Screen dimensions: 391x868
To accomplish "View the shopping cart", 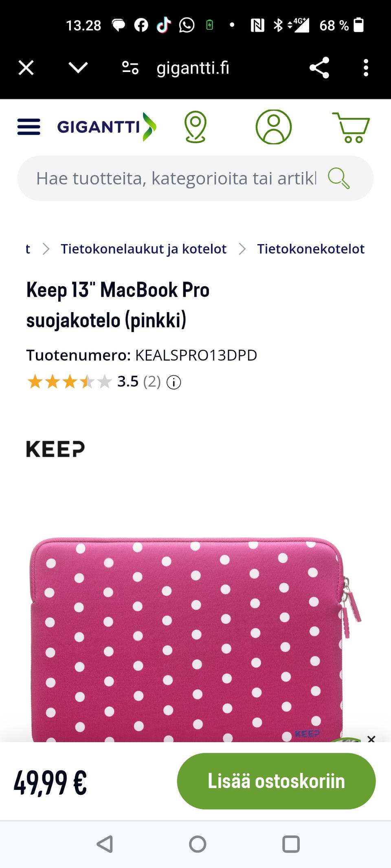I will pyautogui.click(x=351, y=127).
